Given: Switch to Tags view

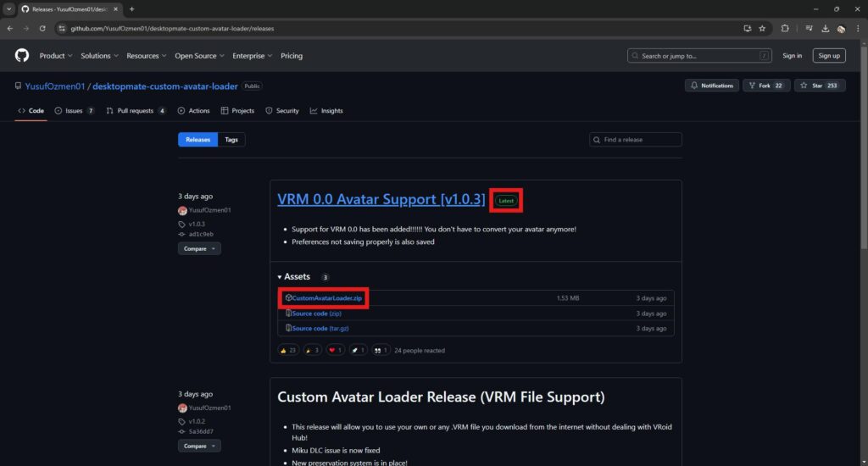Looking at the screenshot, I should pos(231,140).
